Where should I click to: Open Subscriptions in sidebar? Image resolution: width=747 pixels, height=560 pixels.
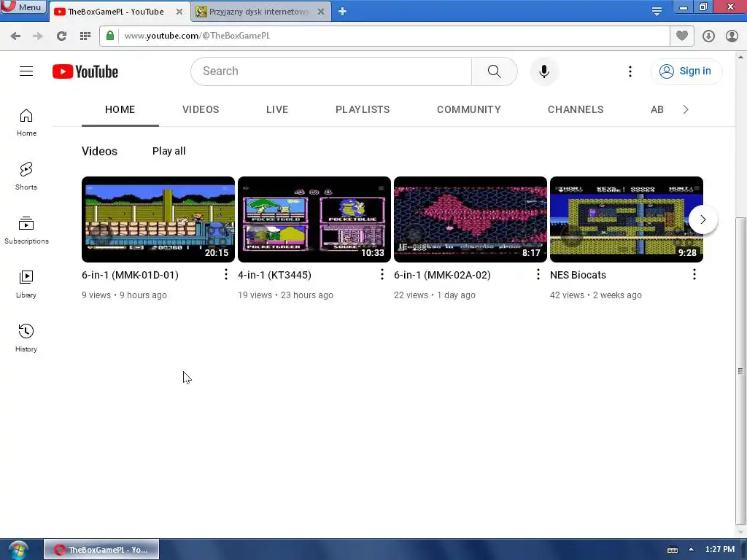[x=26, y=230]
